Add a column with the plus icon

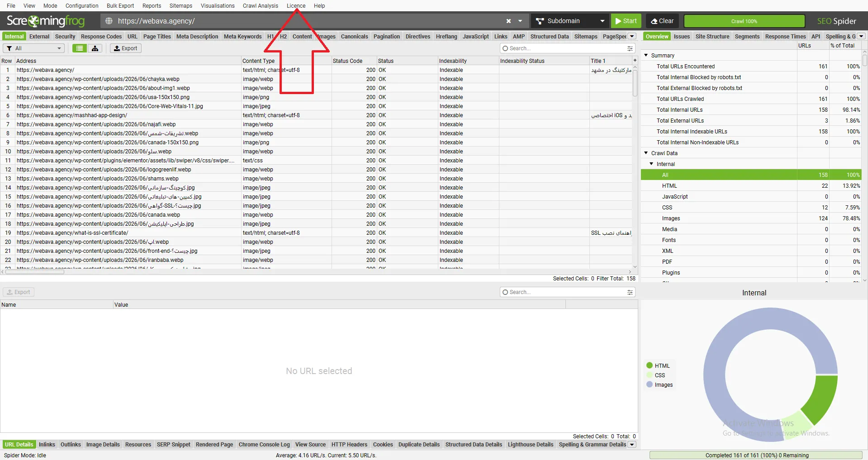635,61
